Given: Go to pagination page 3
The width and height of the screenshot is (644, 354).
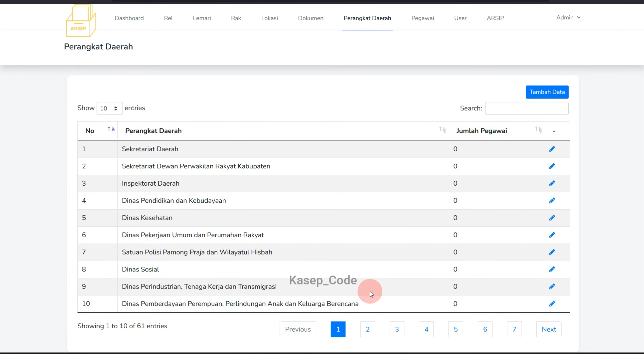Looking at the screenshot, I should point(397,329).
